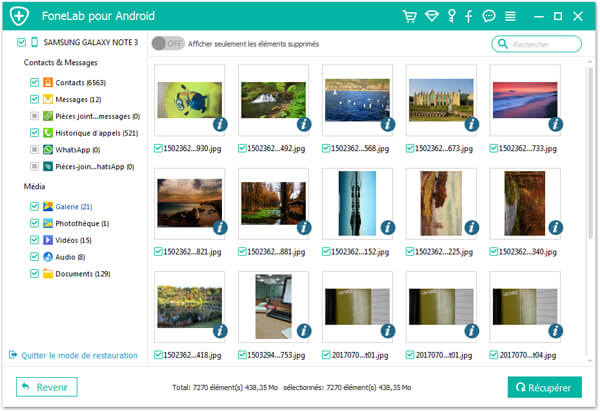
Task: Click the Récupérer button
Action: pyautogui.click(x=545, y=386)
